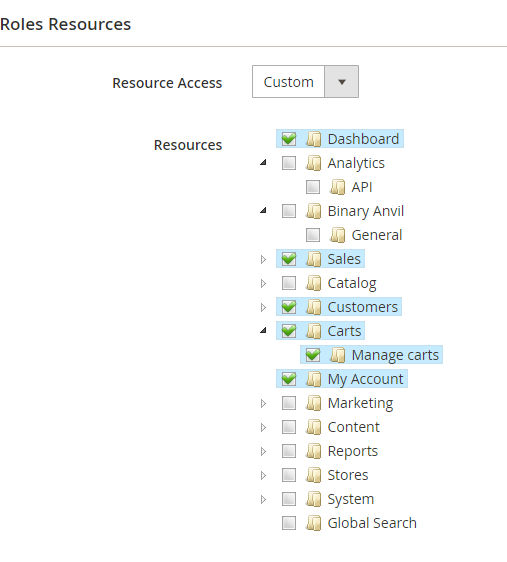Image resolution: width=507 pixels, height=562 pixels.
Task: Collapse the Carts tree node
Action: click(x=263, y=330)
